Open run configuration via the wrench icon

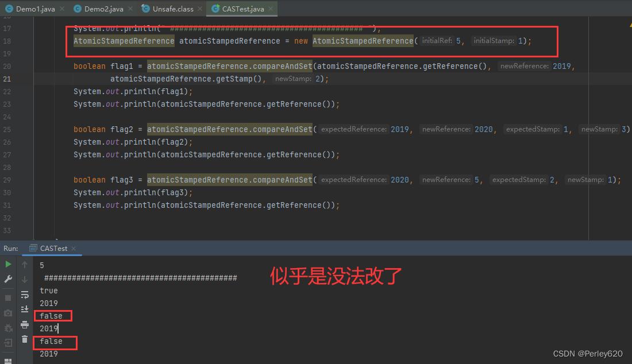click(8, 279)
